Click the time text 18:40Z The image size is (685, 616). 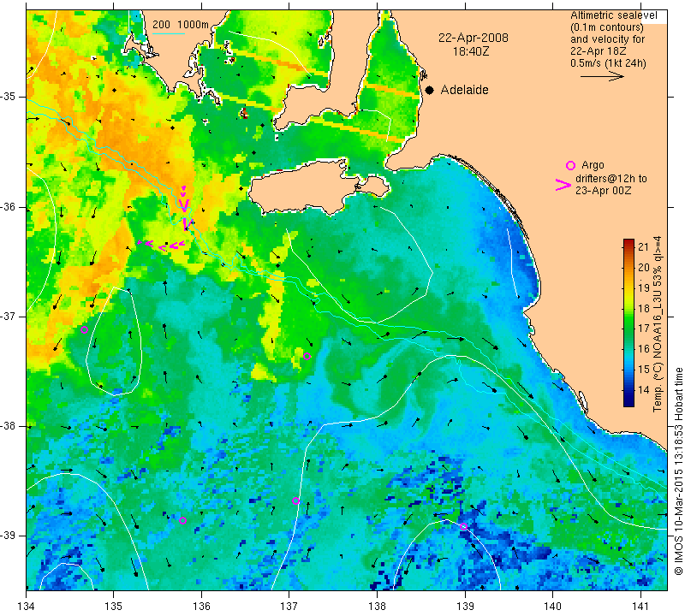point(471,51)
